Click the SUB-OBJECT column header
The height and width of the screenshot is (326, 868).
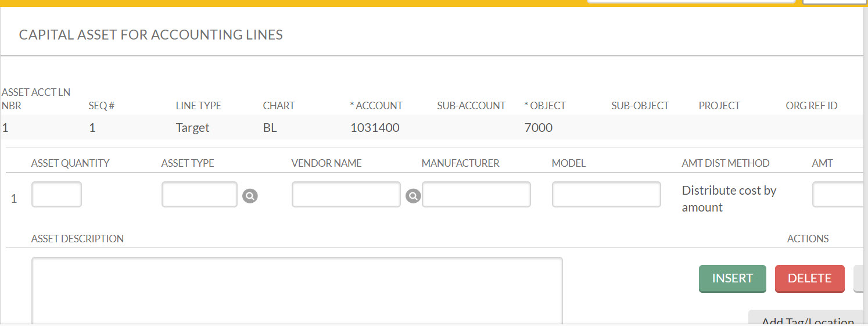[x=640, y=106]
